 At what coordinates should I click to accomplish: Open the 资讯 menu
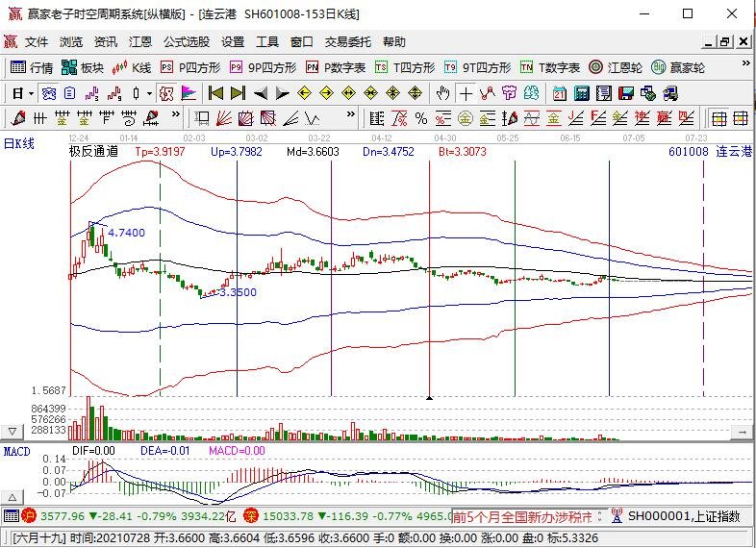[106, 42]
